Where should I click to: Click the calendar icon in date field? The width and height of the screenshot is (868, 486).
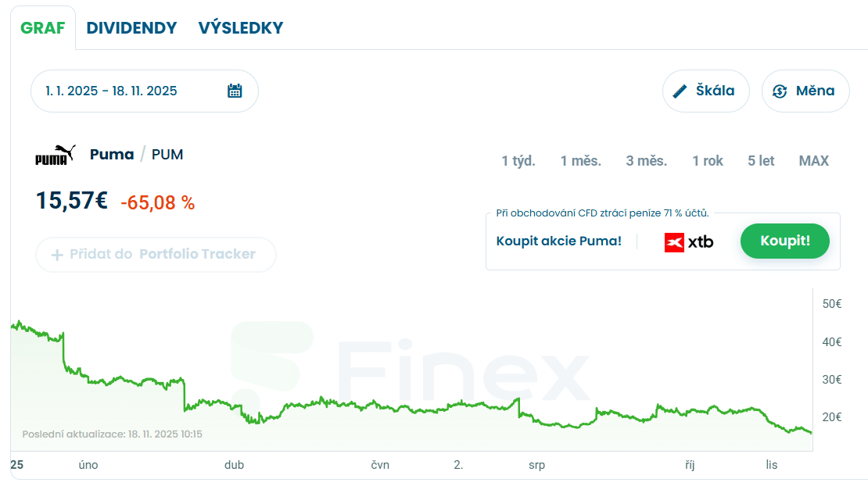[x=235, y=91]
